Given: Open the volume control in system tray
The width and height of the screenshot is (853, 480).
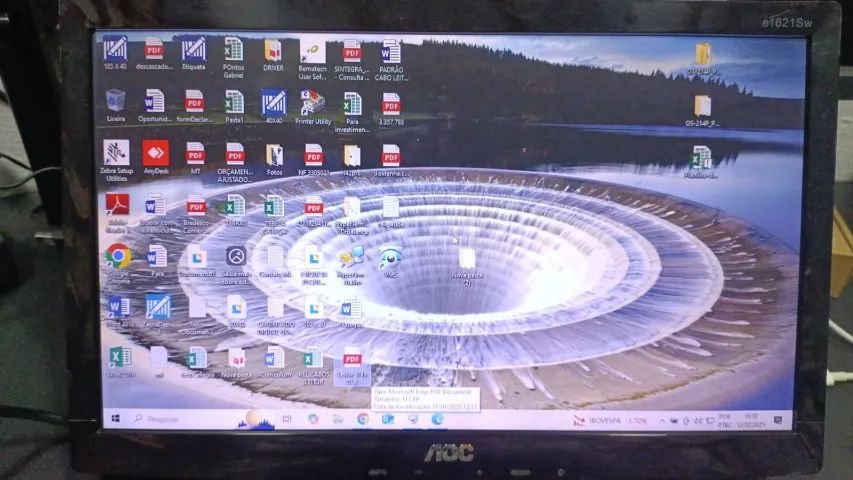Looking at the screenshot, I should pos(698,421).
